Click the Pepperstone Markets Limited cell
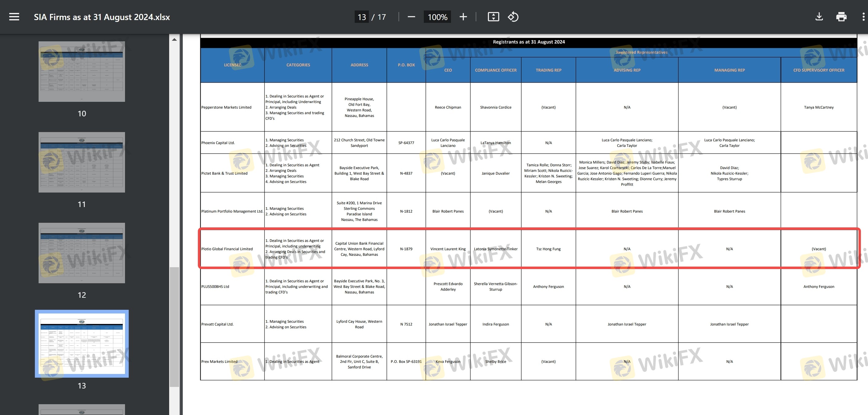This screenshot has height=415, width=868. pyautogui.click(x=227, y=107)
